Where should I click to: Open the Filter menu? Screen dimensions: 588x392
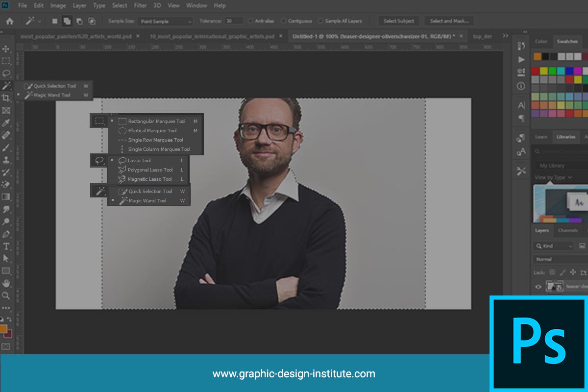pyautogui.click(x=140, y=5)
